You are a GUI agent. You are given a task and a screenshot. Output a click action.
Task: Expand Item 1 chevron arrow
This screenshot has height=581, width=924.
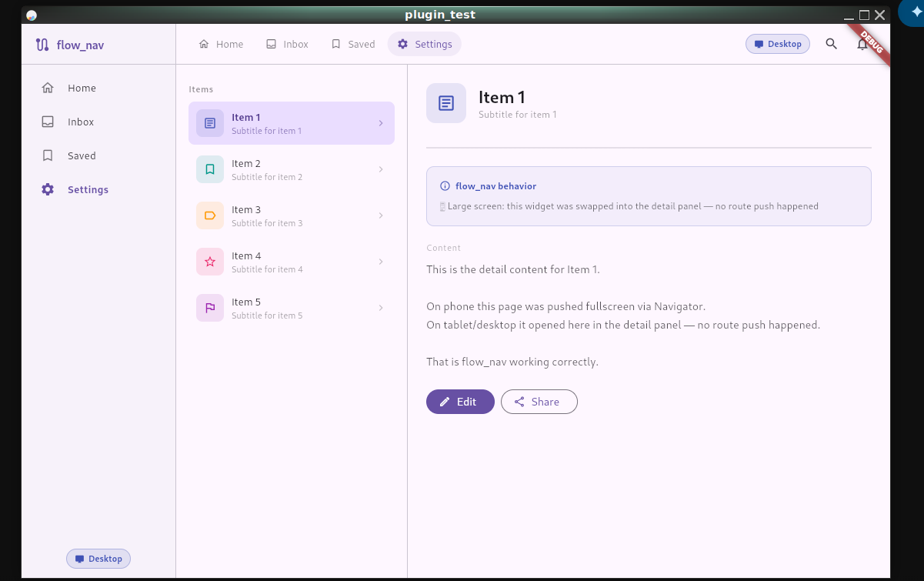pos(381,123)
